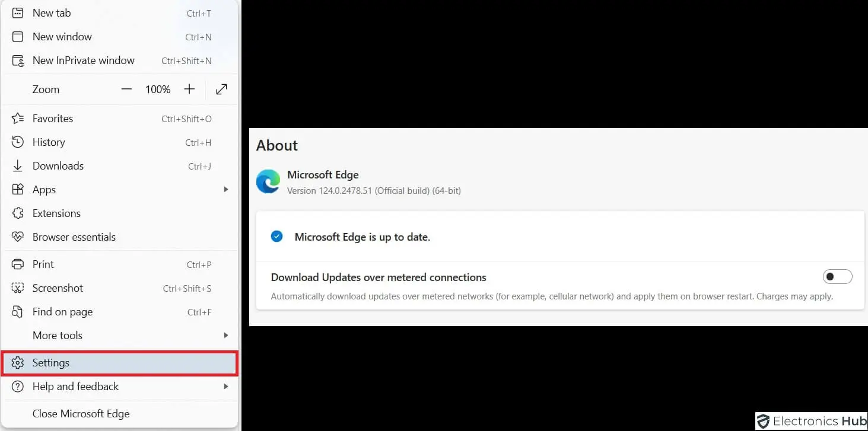Image resolution: width=868 pixels, height=431 pixels.
Task: Click the Ctrl+F shortcut text
Action: tap(199, 312)
